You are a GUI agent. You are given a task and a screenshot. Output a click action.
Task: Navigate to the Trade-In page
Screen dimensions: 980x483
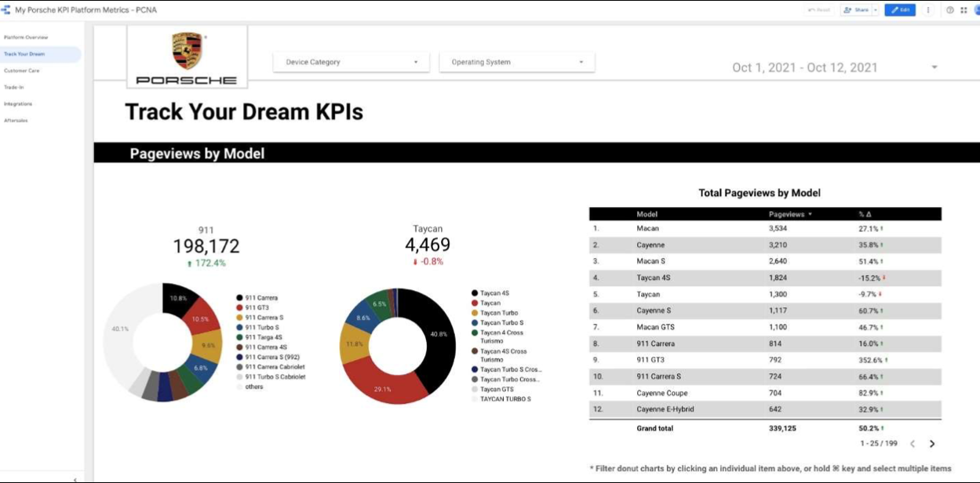[14, 87]
